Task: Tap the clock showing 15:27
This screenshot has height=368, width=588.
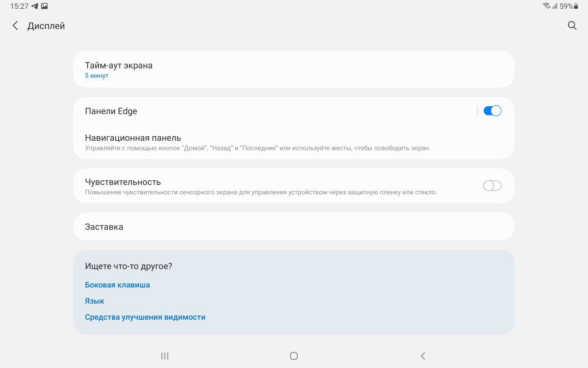Action: [19, 6]
